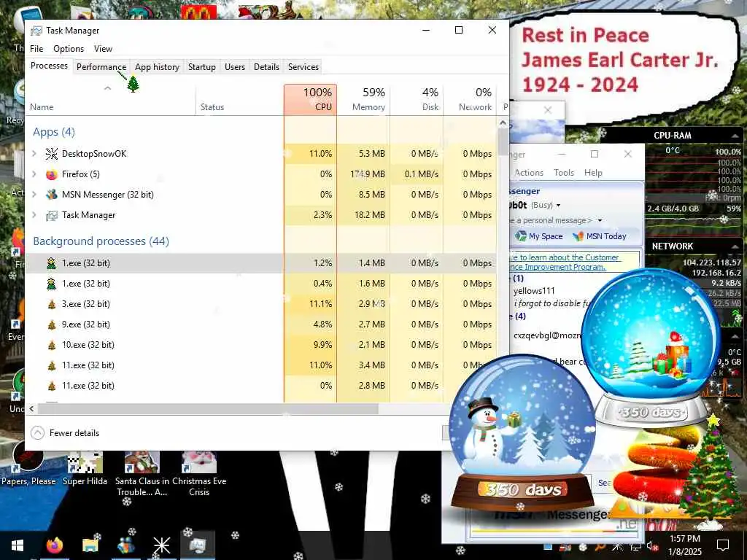Click the vertical scrollbar in process list
The width and height of the screenshot is (747, 560).
pyautogui.click(x=503, y=142)
